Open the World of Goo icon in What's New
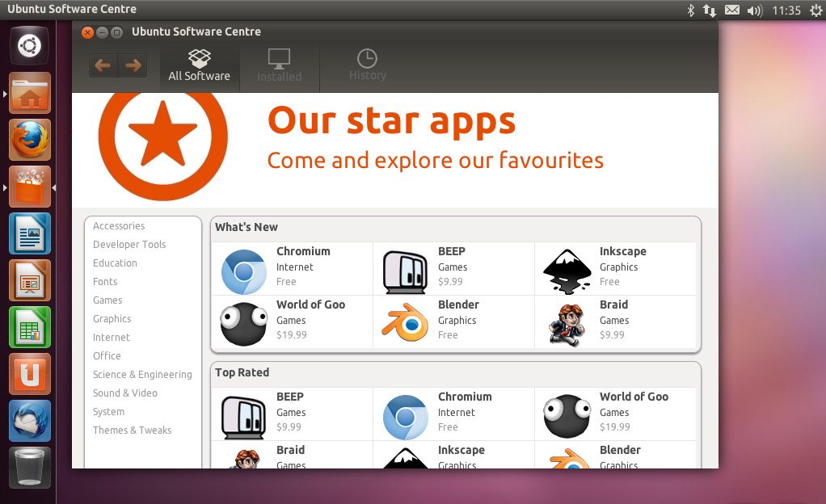This screenshot has width=826, height=504. coord(244,324)
